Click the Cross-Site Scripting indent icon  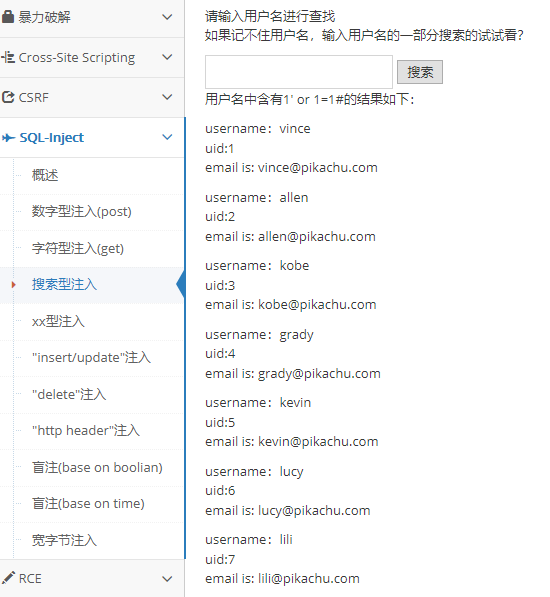(8, 57)
